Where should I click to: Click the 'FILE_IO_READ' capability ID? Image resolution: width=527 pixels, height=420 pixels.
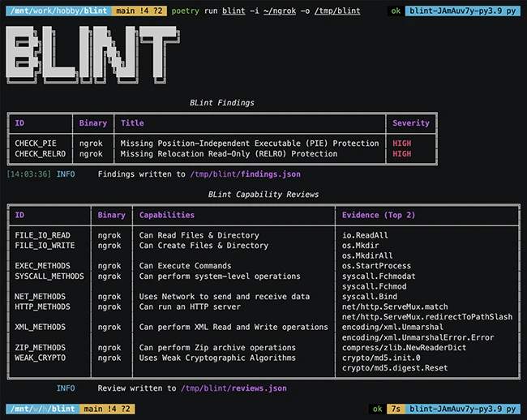(x=42, y=235)
